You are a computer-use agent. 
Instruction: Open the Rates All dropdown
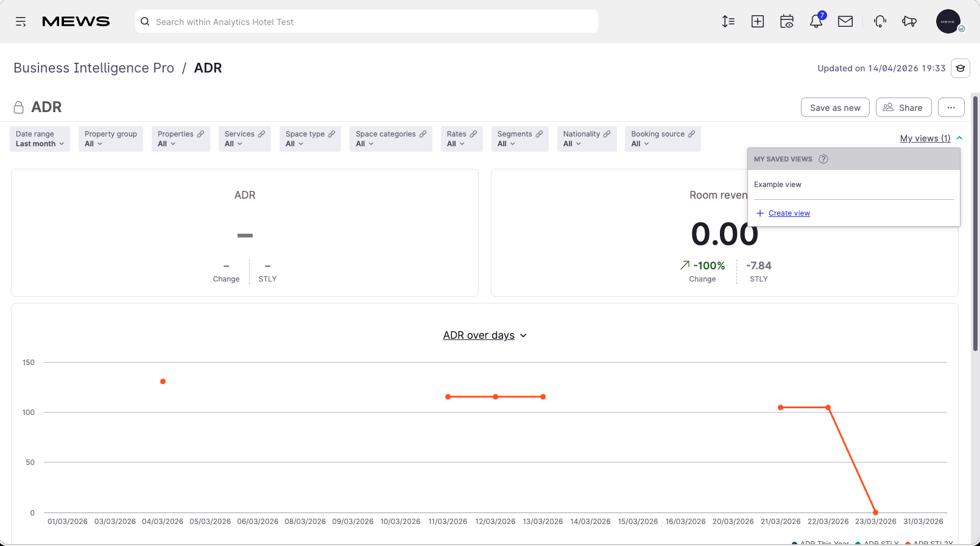click(462, 139)
